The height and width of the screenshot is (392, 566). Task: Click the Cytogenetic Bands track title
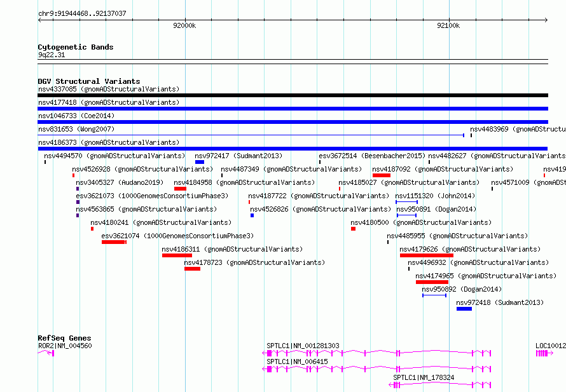[x=76, y=47]
